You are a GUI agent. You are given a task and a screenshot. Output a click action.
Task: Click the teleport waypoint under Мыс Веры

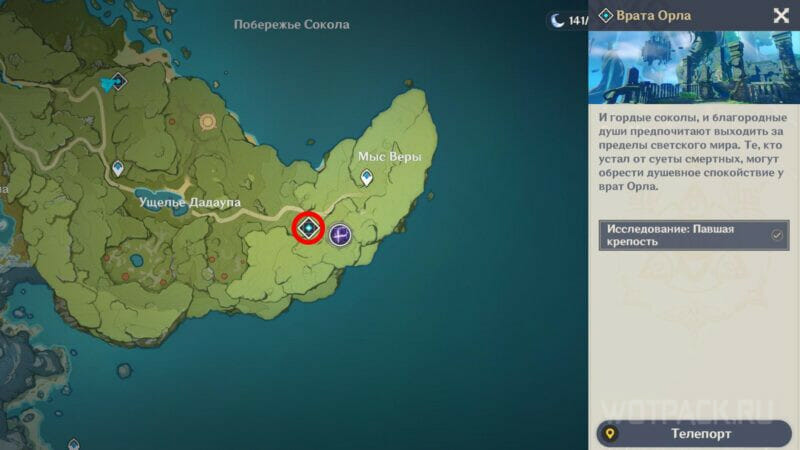click(x=366, y=177)
